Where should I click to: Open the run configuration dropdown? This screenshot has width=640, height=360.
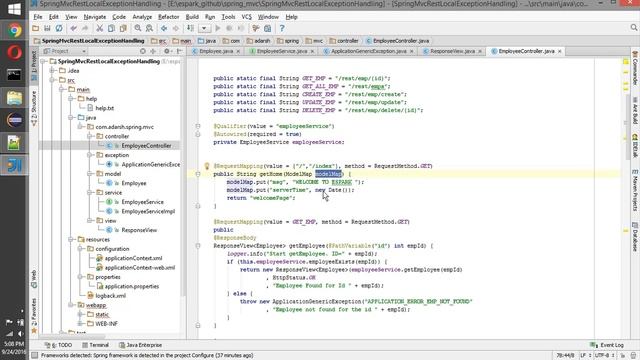point(204,28)
